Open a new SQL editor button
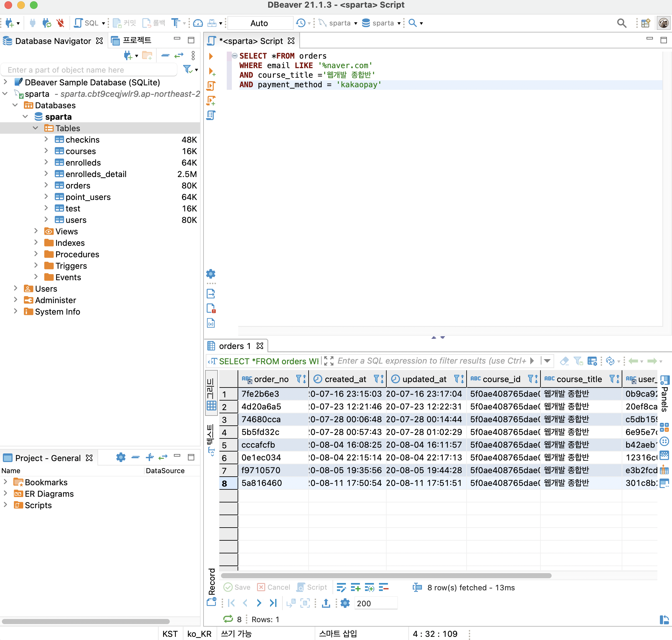 click(x=86, y=23)
